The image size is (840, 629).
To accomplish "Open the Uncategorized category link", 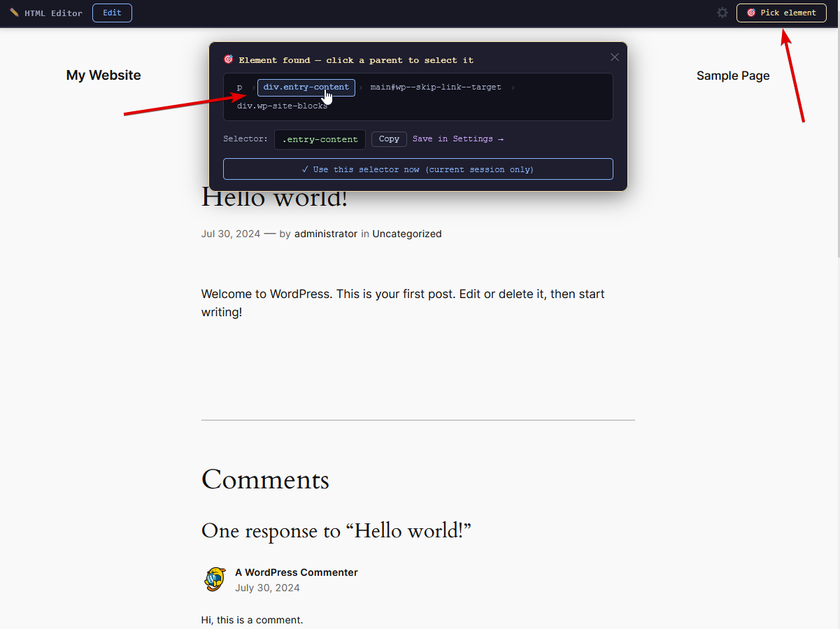I will pyautogui.click(x=407, y=234).
